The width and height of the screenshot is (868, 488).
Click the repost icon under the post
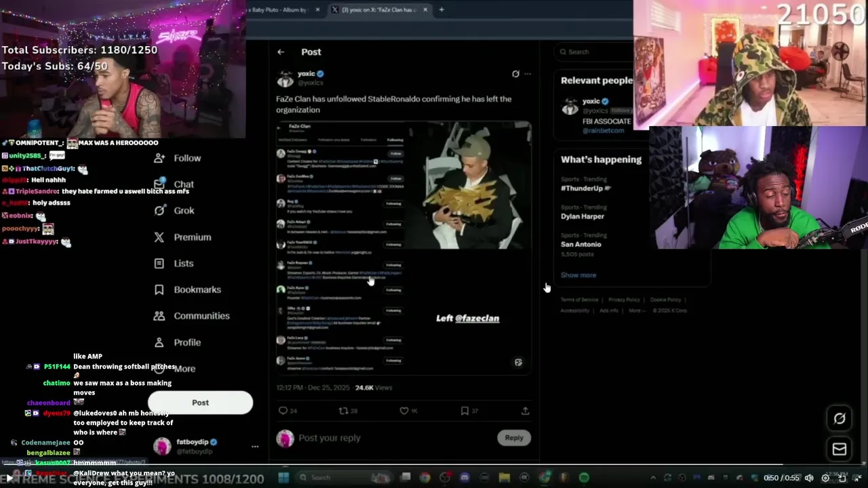[343, 411]
